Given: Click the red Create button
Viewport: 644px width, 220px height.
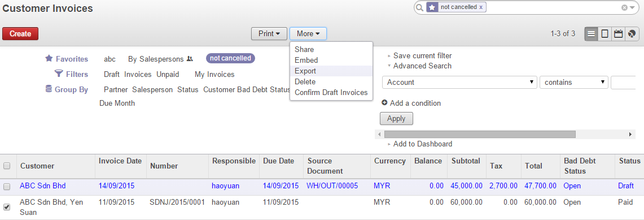Looking at the screenshot, I should [20, 34].
